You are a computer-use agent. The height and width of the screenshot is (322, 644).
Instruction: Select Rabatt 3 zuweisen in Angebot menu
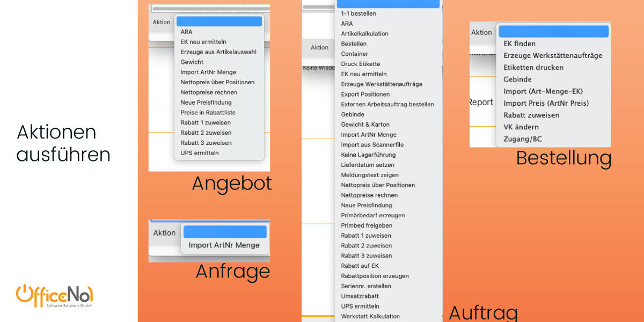[x=206, y=143]
